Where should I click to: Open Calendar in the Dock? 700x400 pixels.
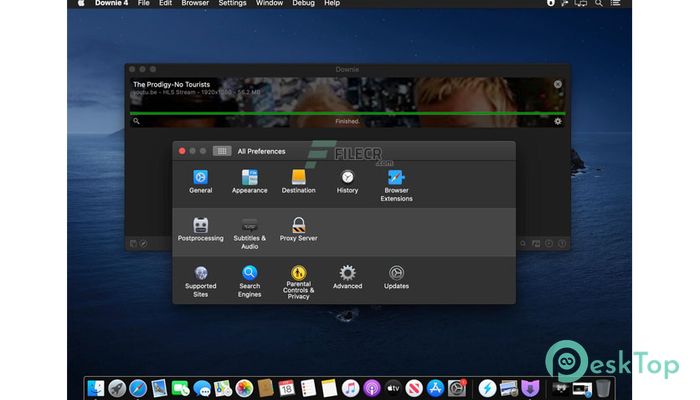287,388
